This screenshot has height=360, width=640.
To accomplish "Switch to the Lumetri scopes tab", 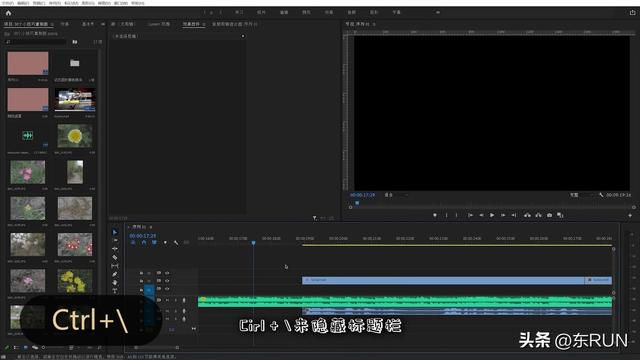I will [159, 24].
